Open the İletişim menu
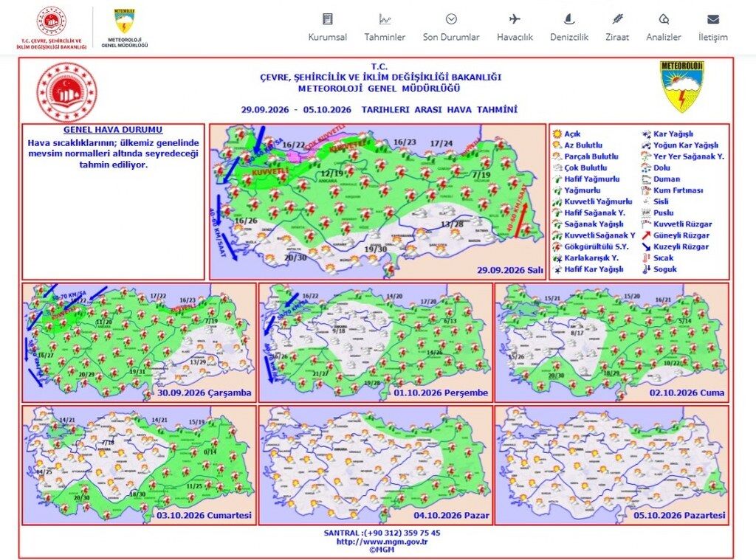Screen dimensions: 756x560 712,37
